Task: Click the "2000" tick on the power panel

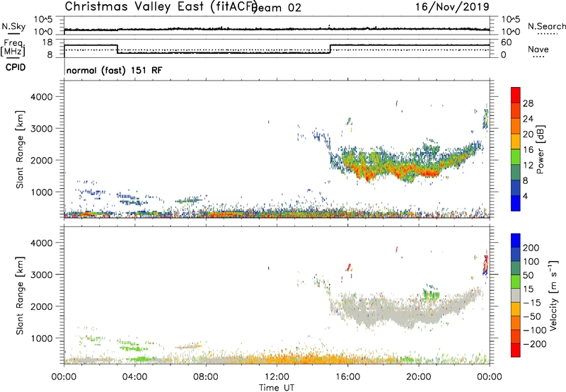Action: [x=42, y=160]
